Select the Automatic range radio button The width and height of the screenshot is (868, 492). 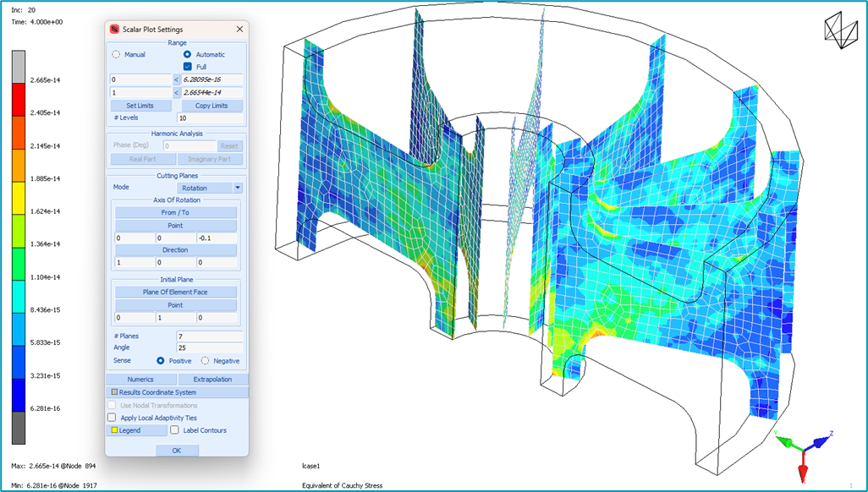[187, 54]
